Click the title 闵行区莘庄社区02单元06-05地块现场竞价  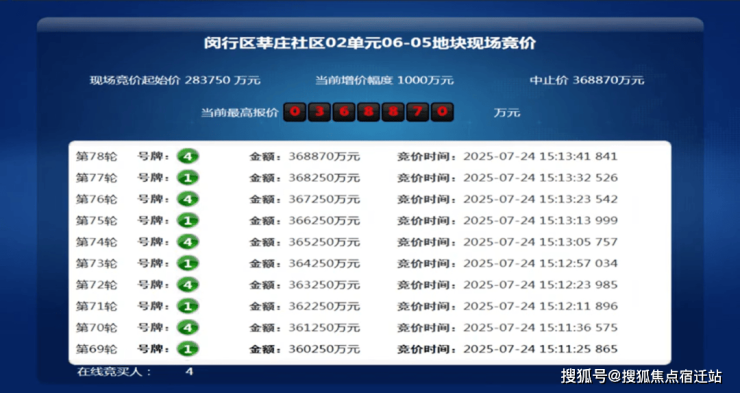tap(370, 43)
